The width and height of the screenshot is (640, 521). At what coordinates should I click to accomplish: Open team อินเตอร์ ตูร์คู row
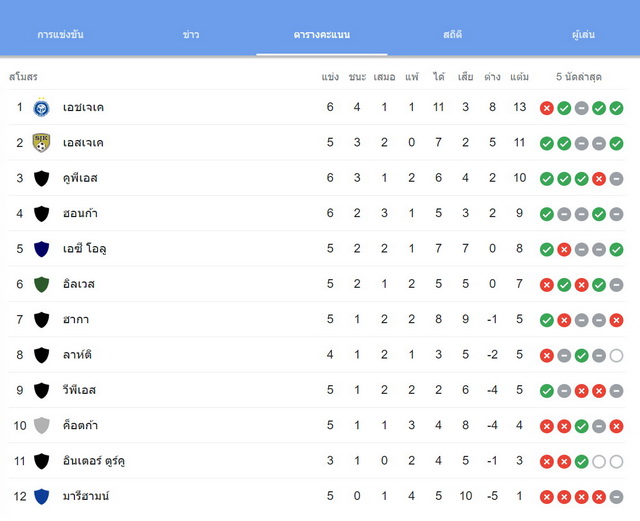[317, 461]
